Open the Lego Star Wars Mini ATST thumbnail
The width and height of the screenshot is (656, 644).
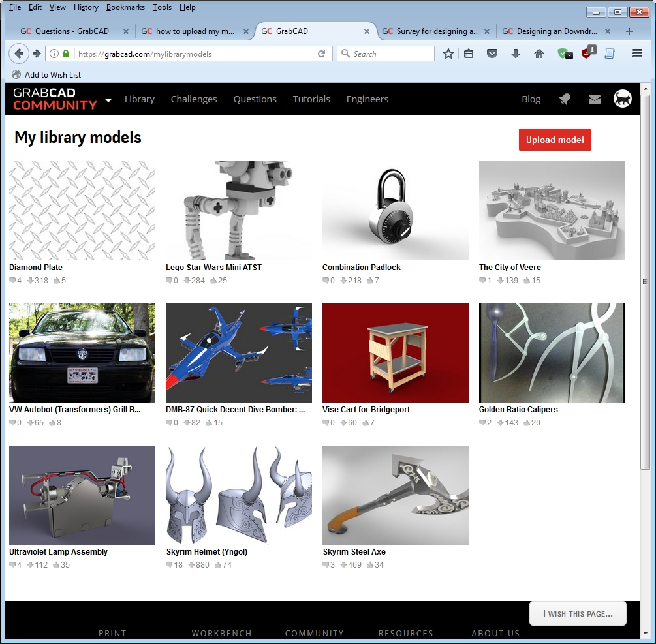(239, 211)
